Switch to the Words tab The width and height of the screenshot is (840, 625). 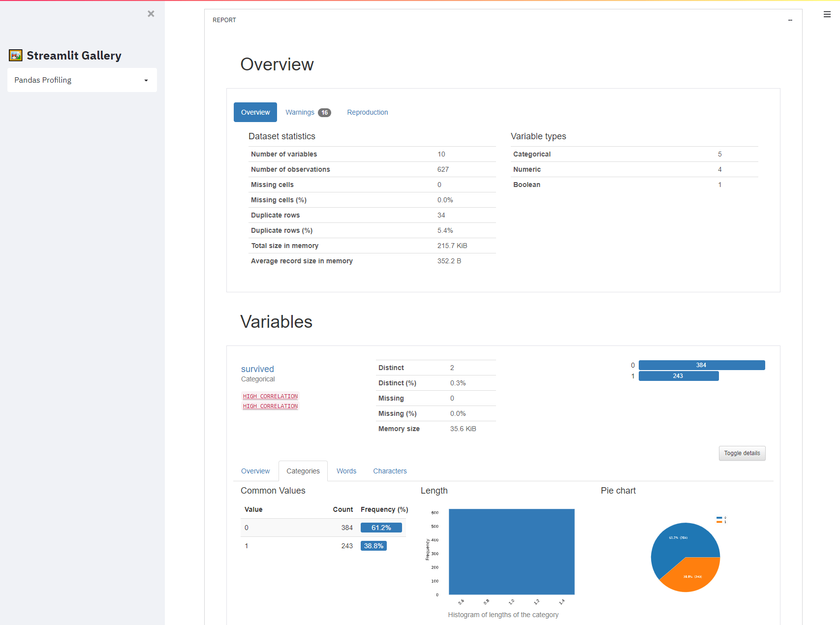point(346,471)
